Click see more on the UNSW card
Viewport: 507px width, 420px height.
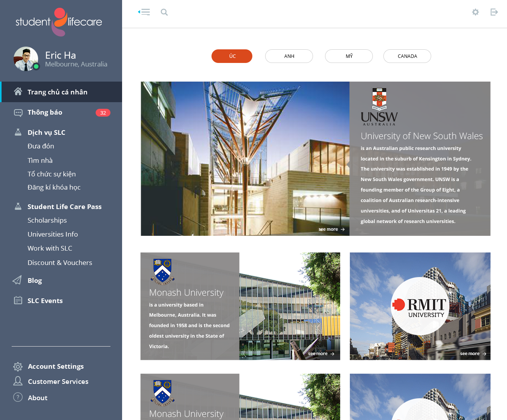tap(332, 229)
